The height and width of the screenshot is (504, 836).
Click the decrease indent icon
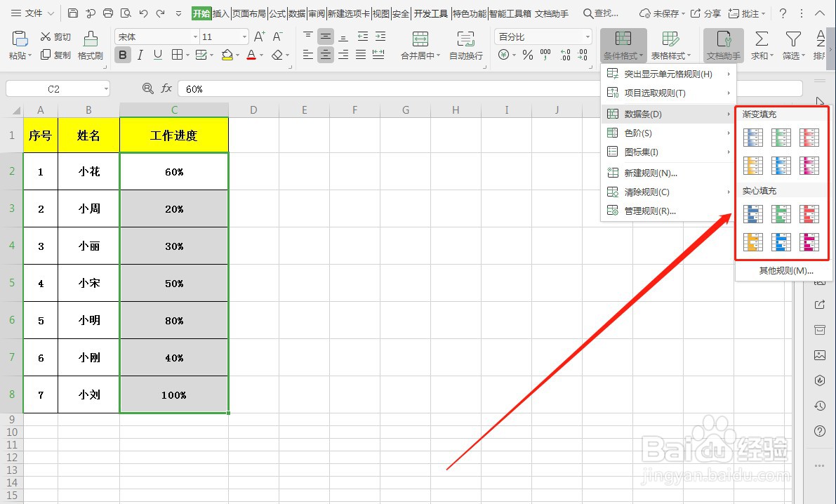coord(363,37)
